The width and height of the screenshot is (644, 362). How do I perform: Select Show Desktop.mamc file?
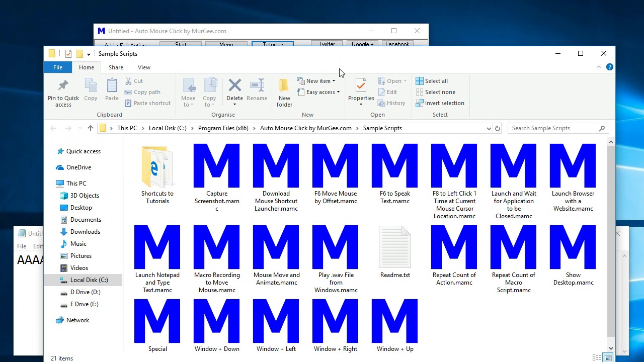tap(573, 255)
